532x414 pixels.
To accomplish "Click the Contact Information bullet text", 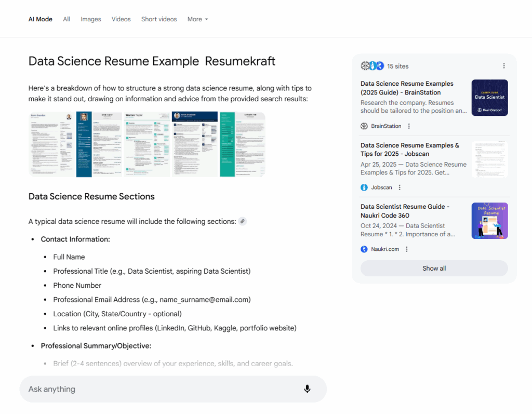I will point(75,239).
